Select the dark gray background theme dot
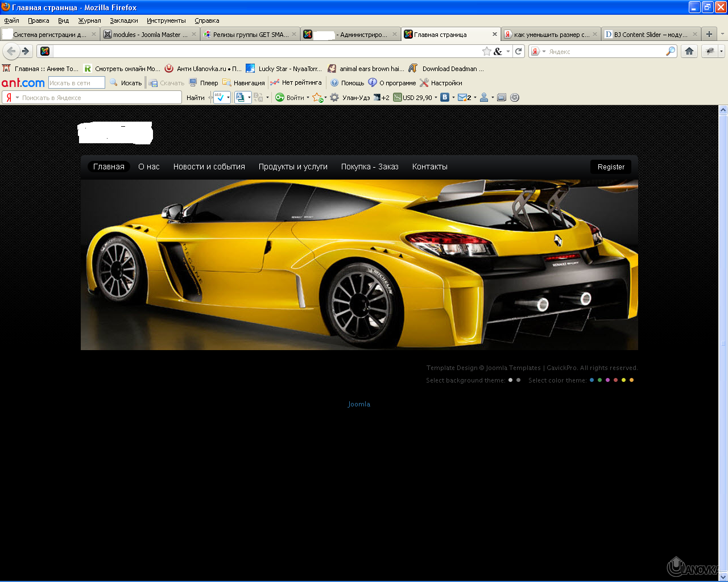Viewport: 728px width, 582px height. pos(518,380)
